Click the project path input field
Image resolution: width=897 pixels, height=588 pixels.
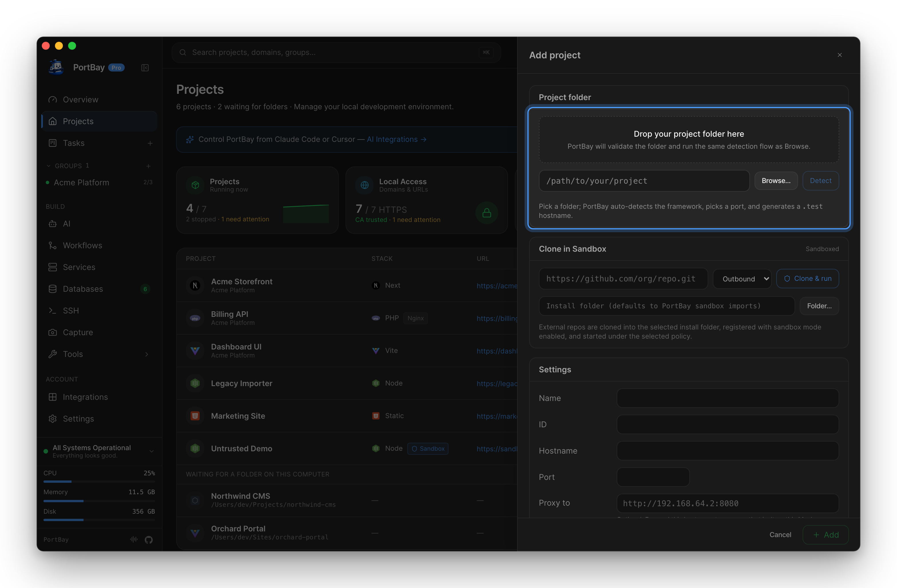(x=644, y=181)
